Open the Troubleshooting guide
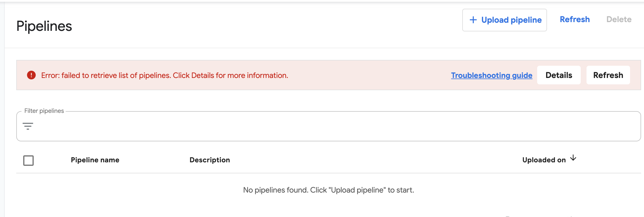Viewport: 644px width, 217px height. 491,75
